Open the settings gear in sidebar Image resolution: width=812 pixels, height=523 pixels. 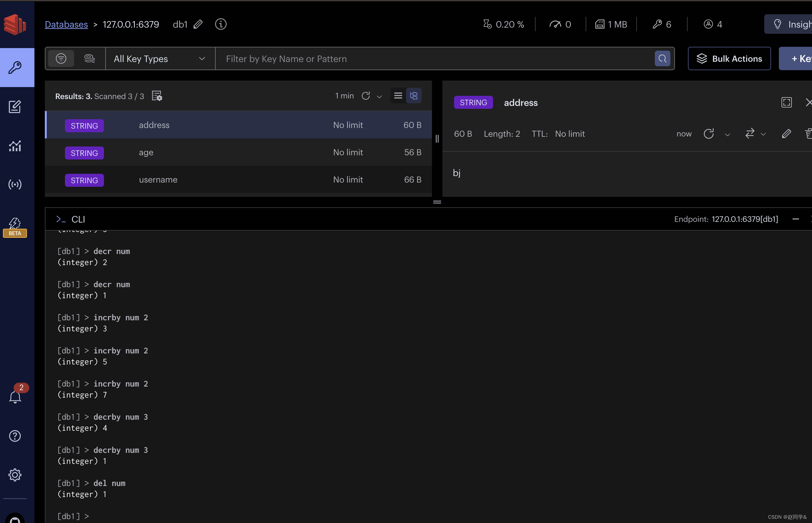15,474
